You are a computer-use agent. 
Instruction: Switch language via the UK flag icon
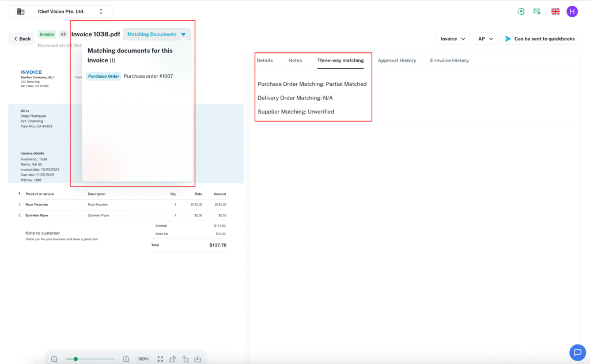(x=555, y=11)
